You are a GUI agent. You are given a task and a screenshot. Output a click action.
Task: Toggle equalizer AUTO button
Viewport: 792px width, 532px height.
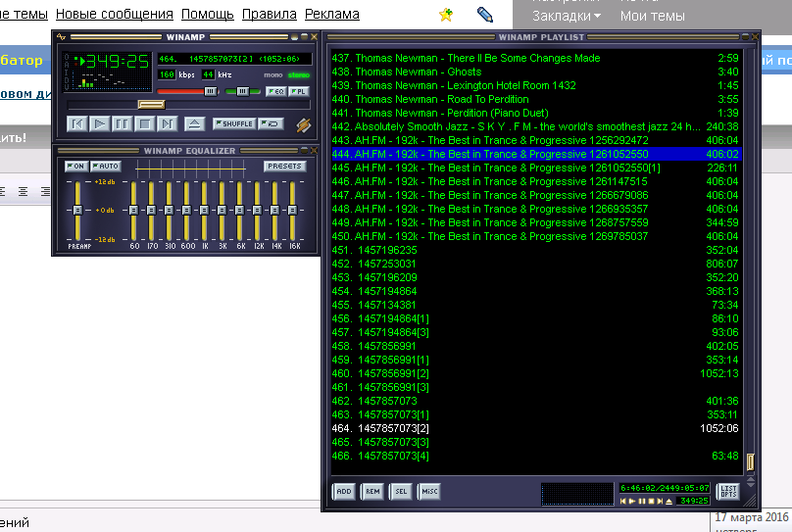[105, 166]
